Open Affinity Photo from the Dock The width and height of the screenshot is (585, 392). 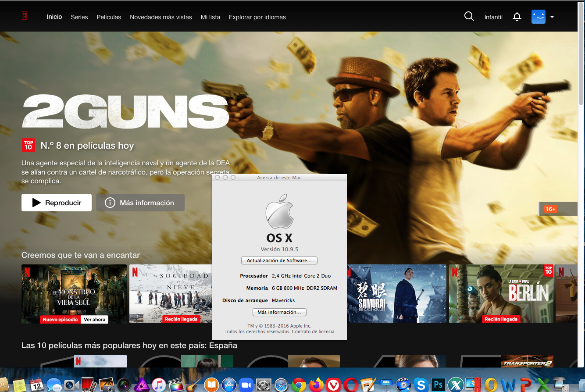[142, 384]
